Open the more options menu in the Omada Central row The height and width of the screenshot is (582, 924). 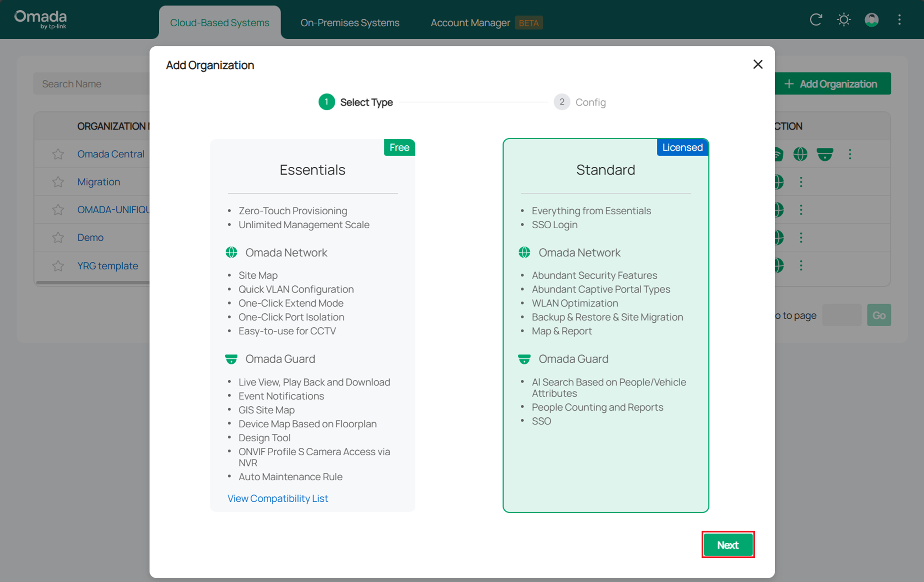coord(850,154)
